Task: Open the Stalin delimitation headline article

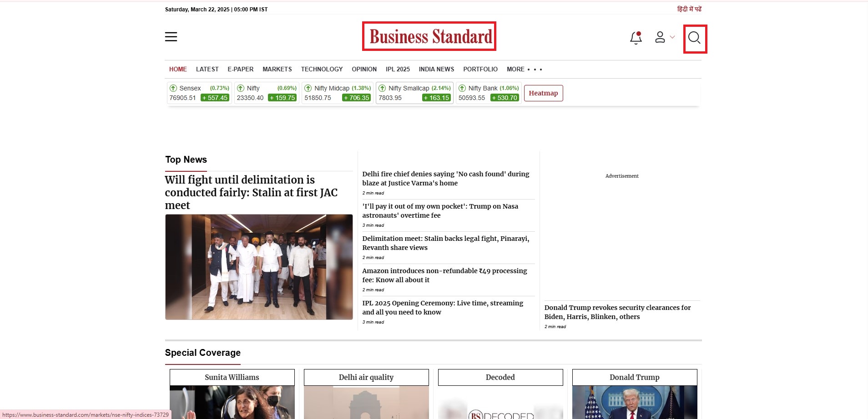Action: point(251,192)
